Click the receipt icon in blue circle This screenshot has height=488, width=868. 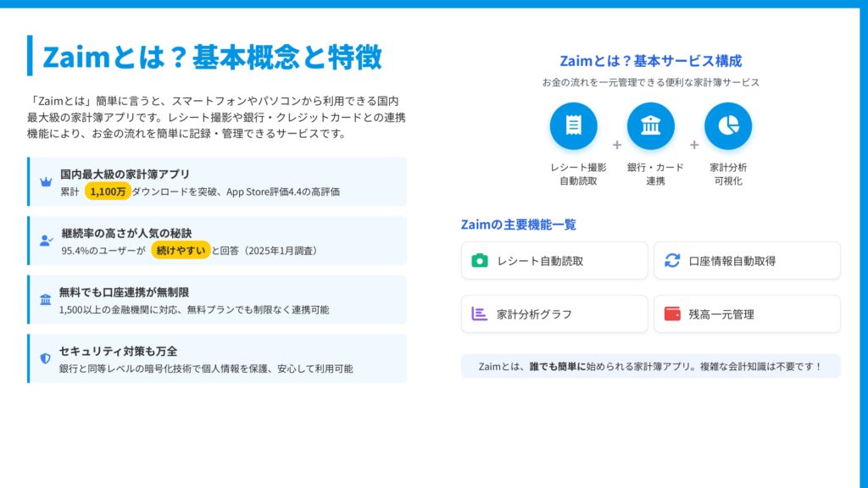[x=573, y=126]
